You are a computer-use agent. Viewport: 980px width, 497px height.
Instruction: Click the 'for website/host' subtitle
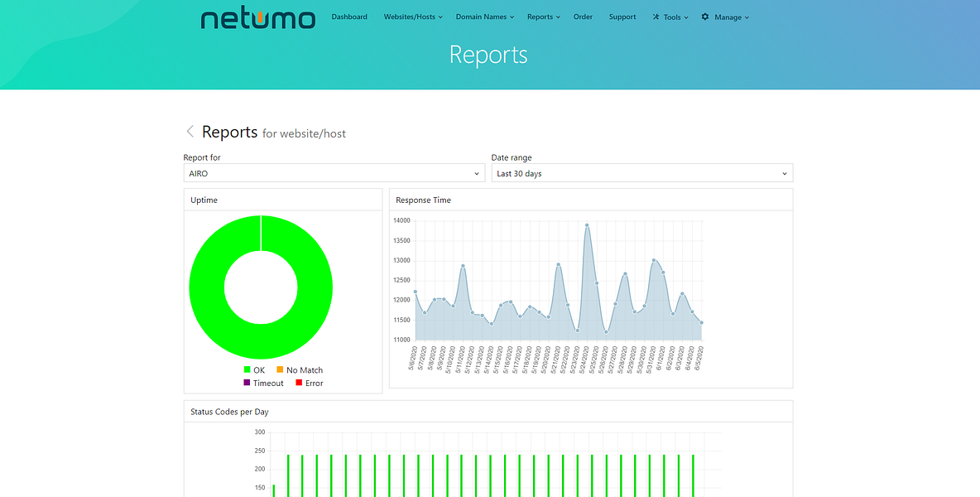tap(304, 134)
